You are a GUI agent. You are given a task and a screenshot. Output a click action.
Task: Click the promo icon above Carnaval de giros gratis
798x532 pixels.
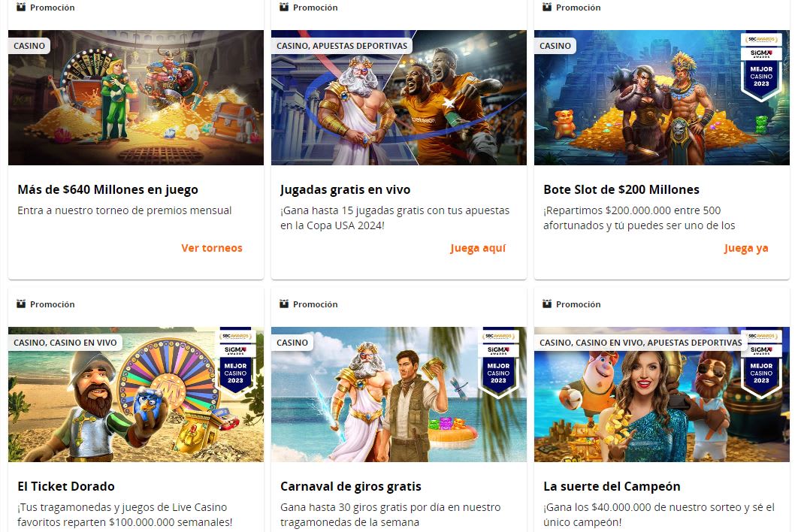click(x=284, y=304)
